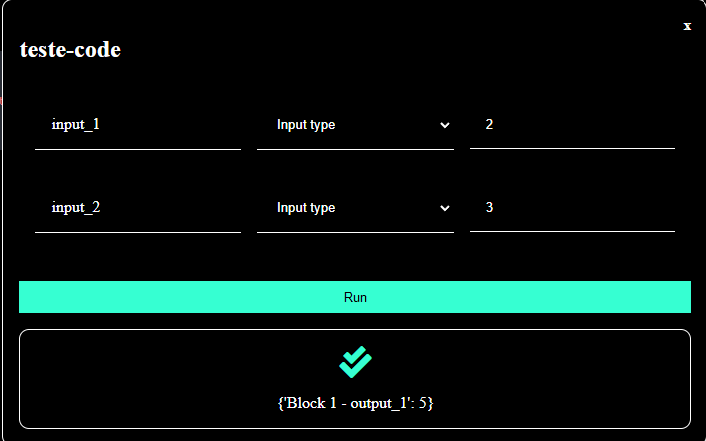Click the 'Run' label text on the green bar

coord(355,297)
